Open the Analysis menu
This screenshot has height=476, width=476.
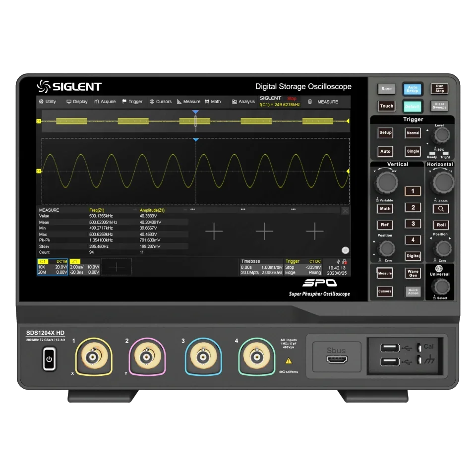pos(243,102)
